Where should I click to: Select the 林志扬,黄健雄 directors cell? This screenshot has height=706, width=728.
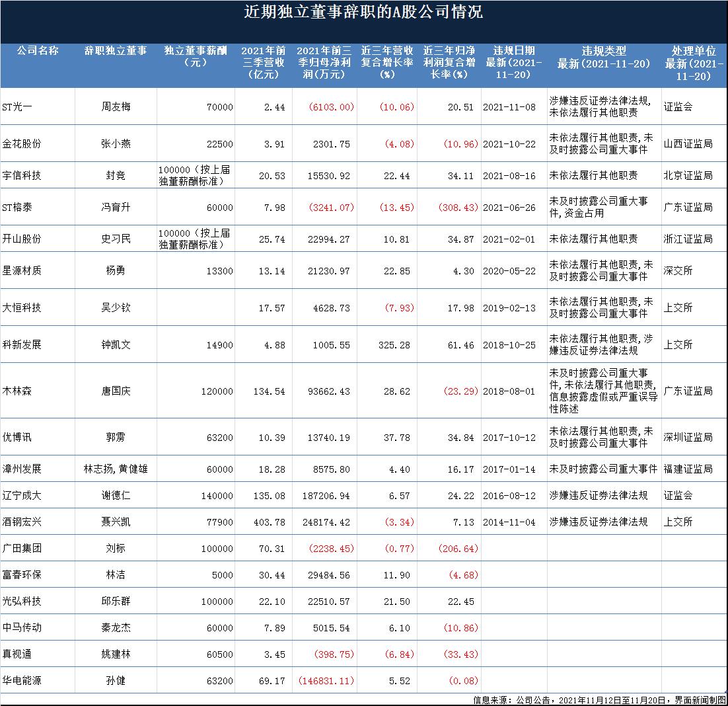pyautogui.click(x=116, y=469)
